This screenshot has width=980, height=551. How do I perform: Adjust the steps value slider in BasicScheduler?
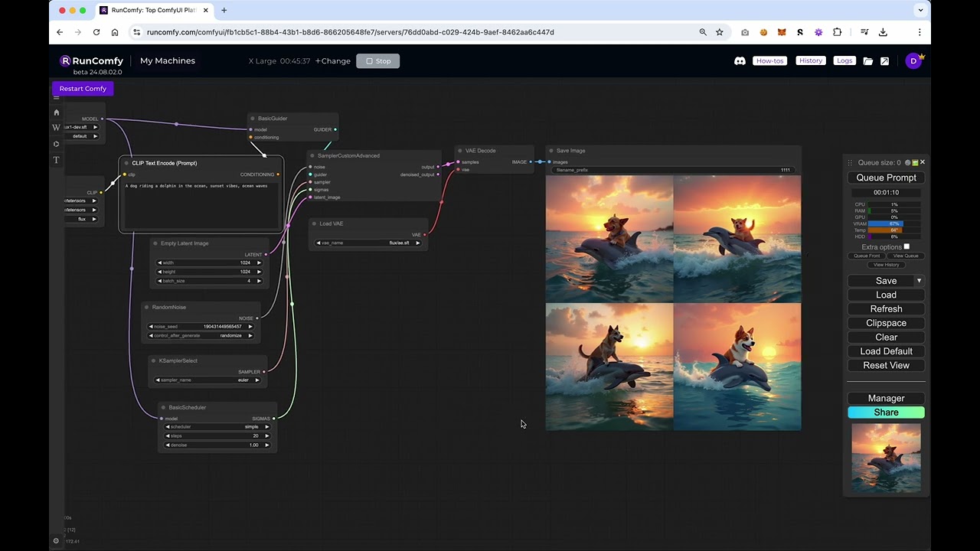[x=217, y=436]
